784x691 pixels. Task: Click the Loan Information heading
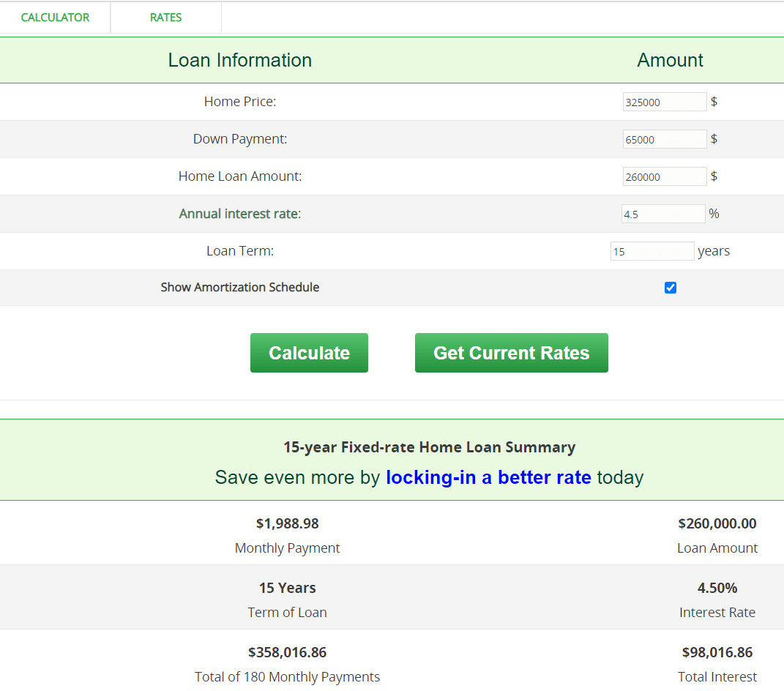click(x=240, y=60)
